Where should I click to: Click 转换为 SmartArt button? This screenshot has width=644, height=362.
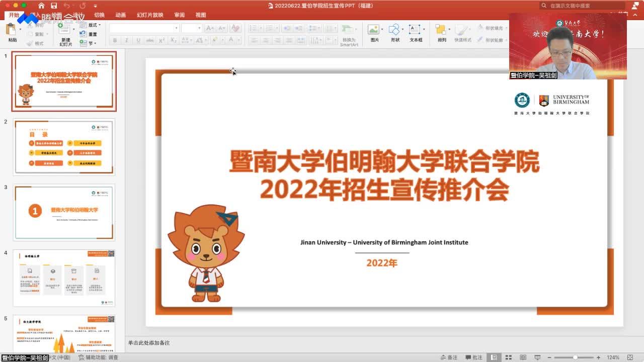coord(349,35)
